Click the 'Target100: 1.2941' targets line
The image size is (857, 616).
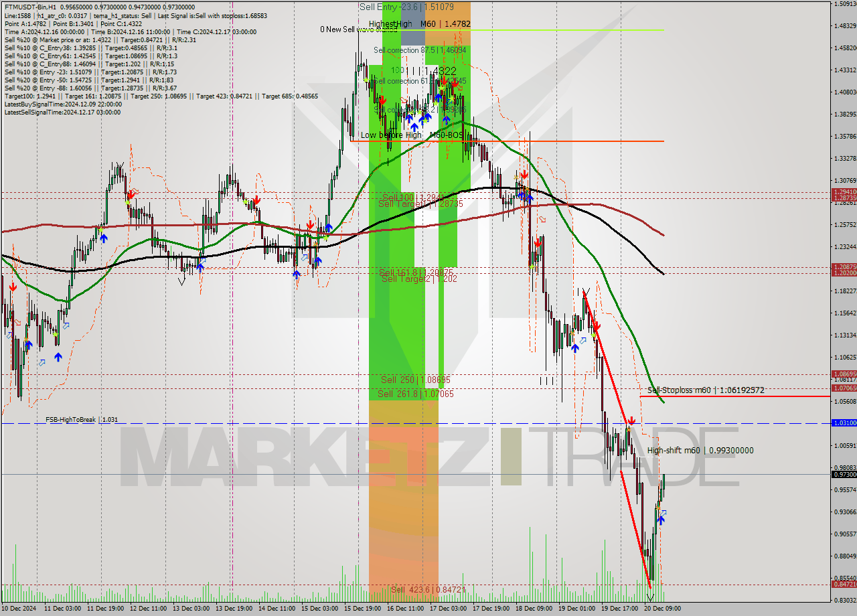pyautogui.click(x=161, y=96)
